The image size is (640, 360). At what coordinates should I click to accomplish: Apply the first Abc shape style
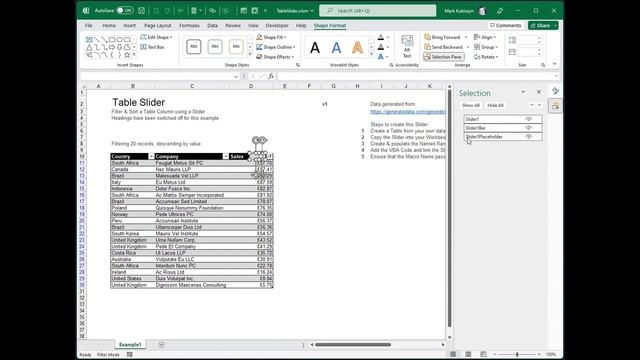[194, 47]
